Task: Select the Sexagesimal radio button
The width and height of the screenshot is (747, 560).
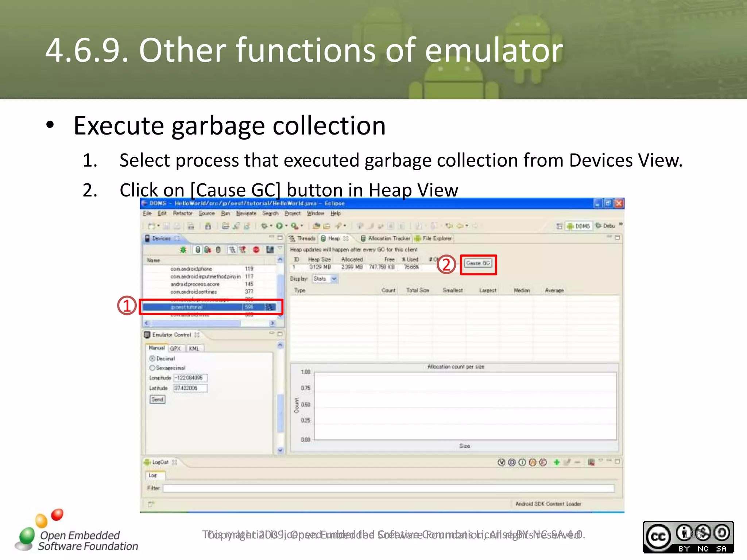Action: click(x=152, y=368)
